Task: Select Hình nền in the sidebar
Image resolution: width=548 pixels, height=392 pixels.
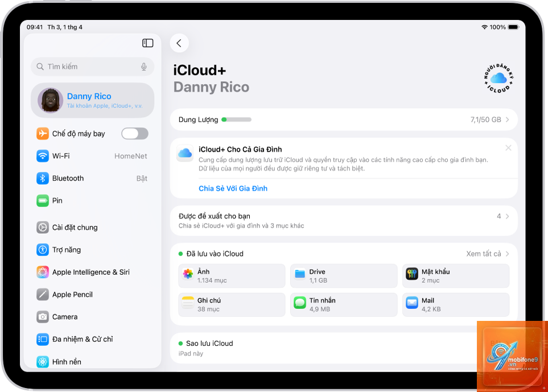Action: (92, 362)
